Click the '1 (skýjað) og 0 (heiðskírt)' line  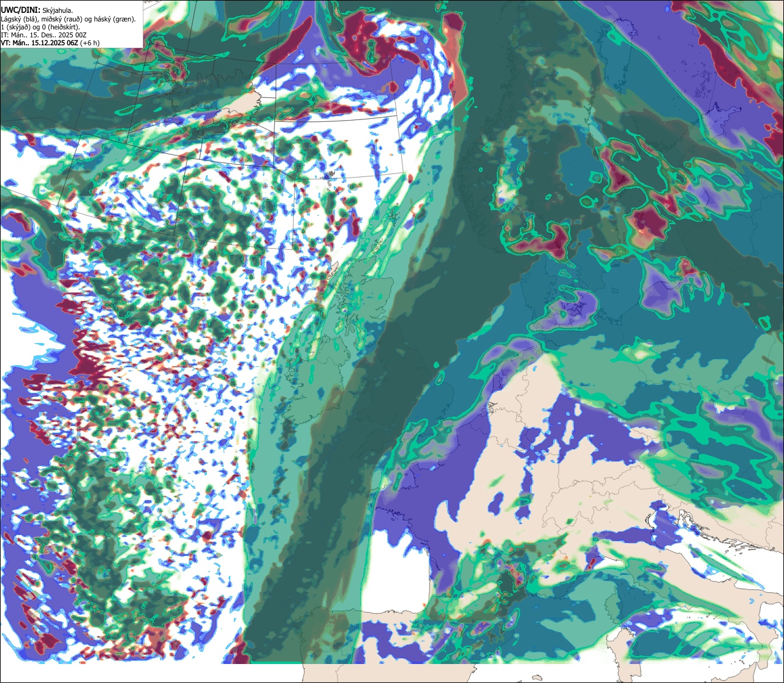click(x=40, y=27)
